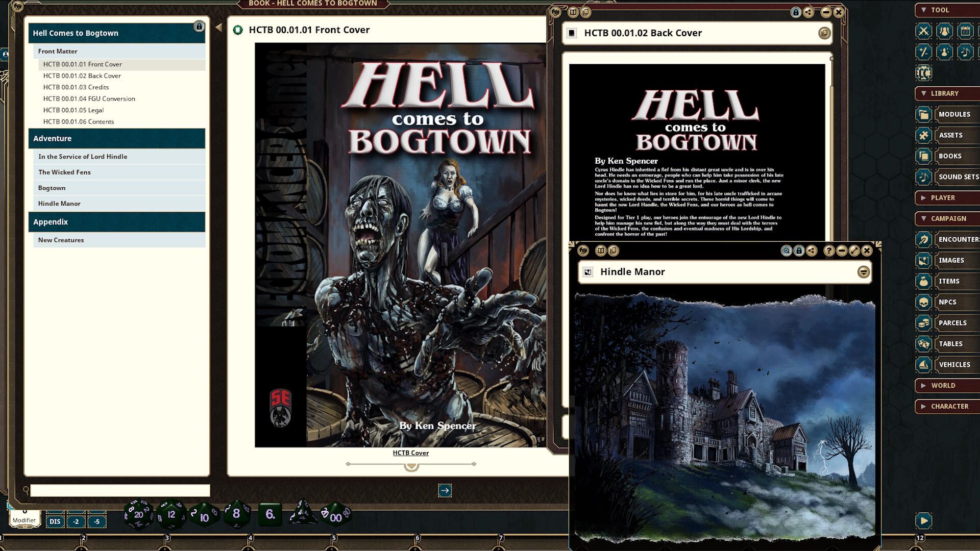Viewport: 980px width, 551px height.
Task: Roll the d4 die
Action: [x=303, y=513]
